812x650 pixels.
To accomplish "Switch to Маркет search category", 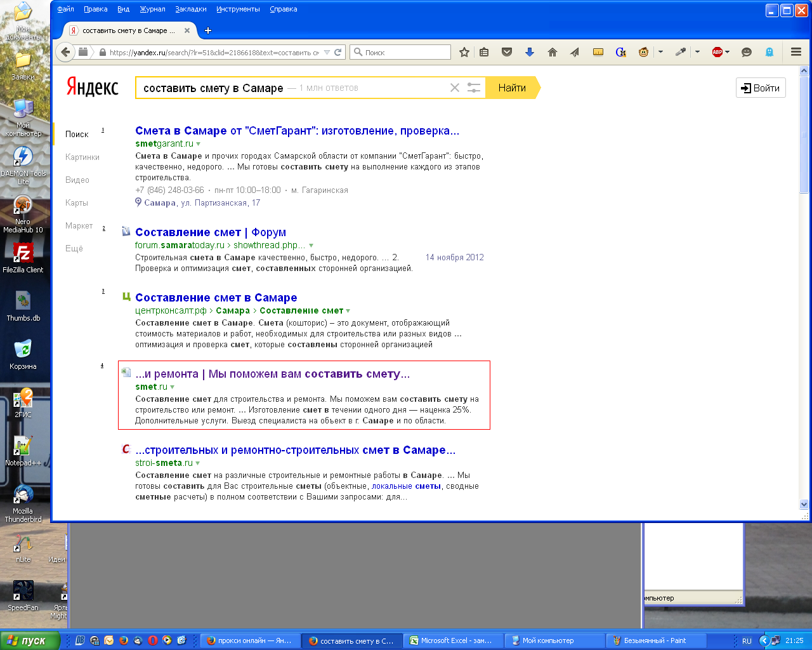I will coord(79,225).
